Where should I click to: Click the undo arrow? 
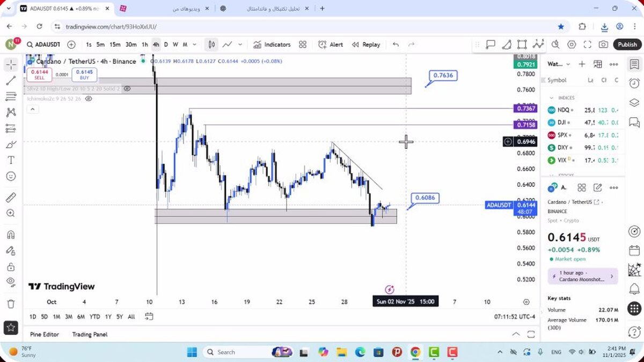click(396, 45)
